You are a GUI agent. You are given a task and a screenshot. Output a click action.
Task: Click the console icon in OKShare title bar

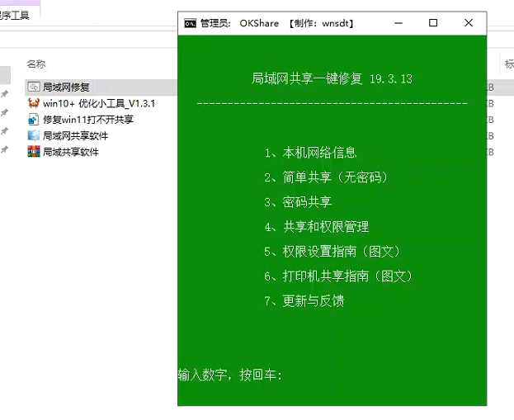(x=190, y=23)
